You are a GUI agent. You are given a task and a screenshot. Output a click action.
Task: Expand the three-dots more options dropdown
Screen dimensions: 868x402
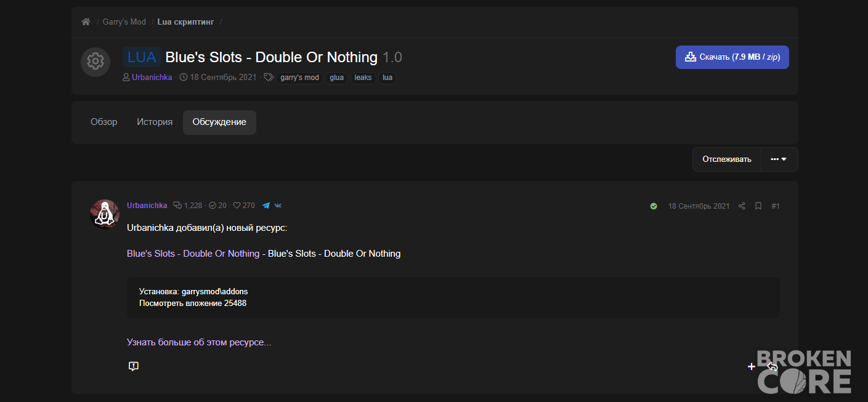tap(779, 159)
